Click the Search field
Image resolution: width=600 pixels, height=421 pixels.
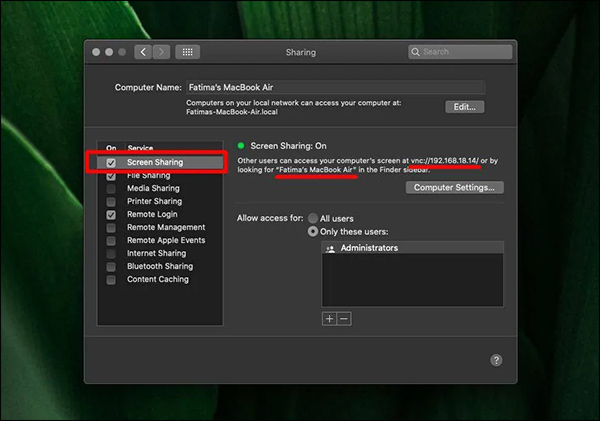pyautogui.click(x=460, y=52)
